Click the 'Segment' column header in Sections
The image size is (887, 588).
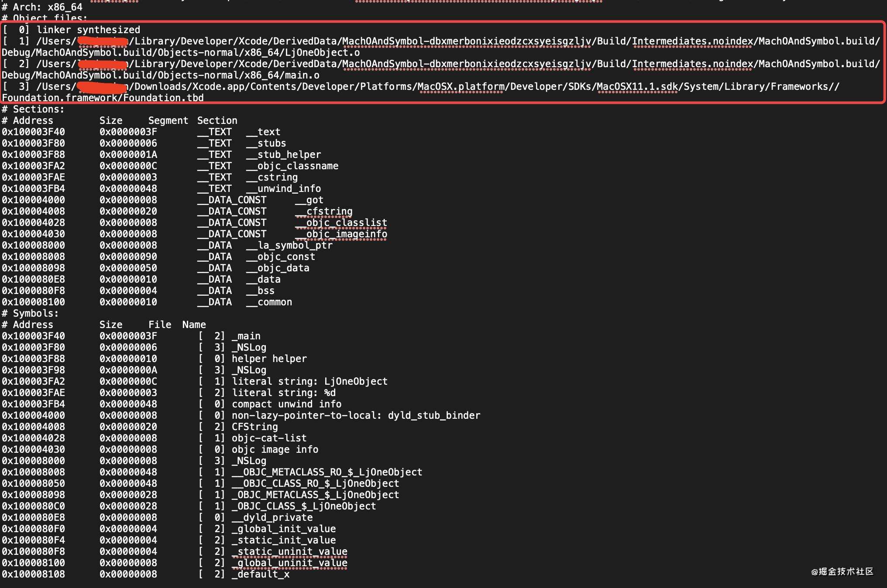tap(168, 120)
